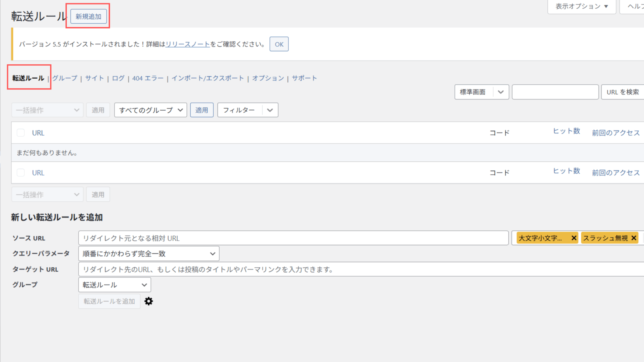Remove the スラッシュ無視 flag with X

click(634, 238)
